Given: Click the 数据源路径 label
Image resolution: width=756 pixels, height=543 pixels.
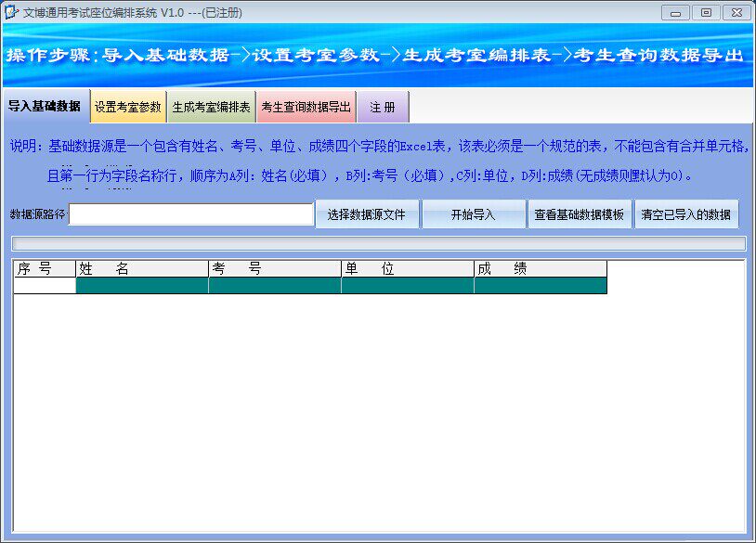Looking at the screenshot, I should pos(37,214).
